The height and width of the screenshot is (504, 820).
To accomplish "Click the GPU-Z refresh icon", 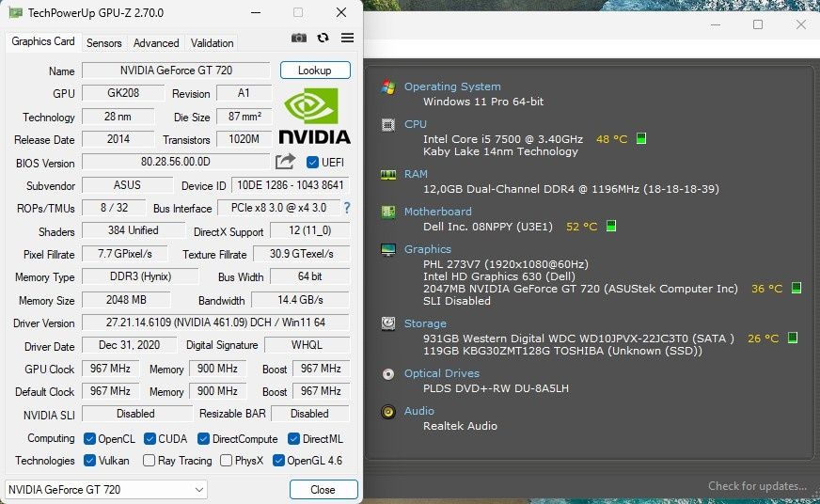I will coord(323,38).
